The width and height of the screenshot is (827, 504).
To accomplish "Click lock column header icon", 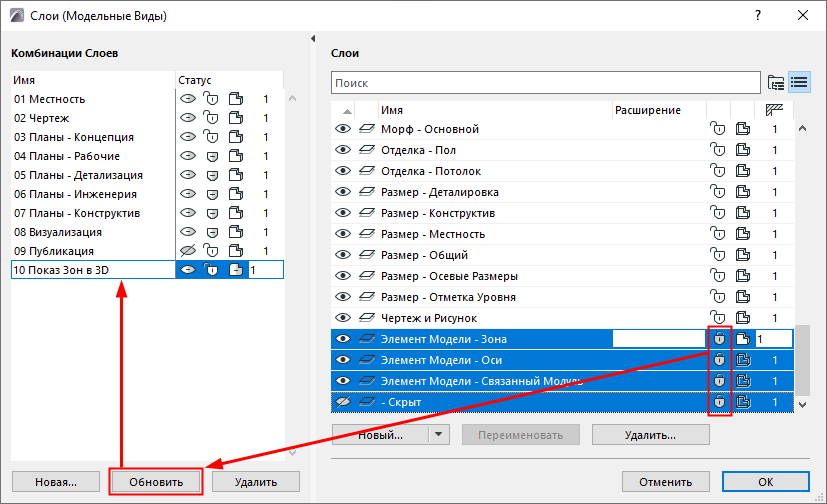I will [x=718, y=110].
